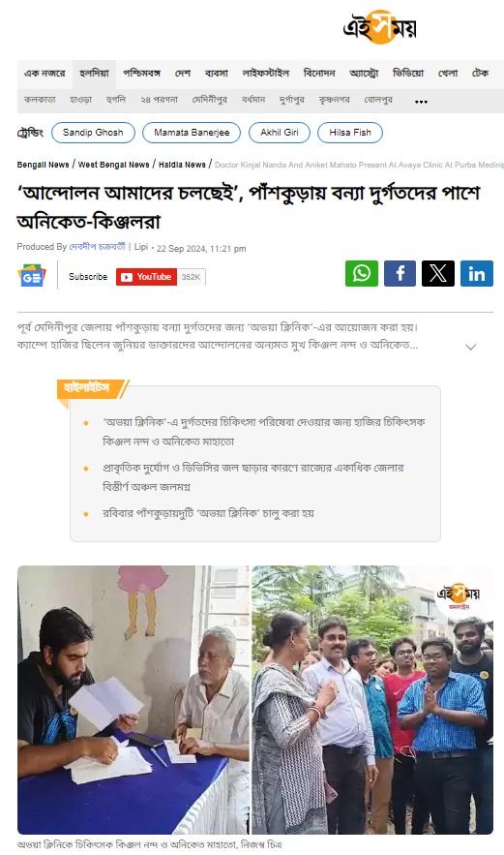The image size is (504, 855).
Task: Open the পশ্চিমবঙ্গ menu item
Action: pos(141,73)
